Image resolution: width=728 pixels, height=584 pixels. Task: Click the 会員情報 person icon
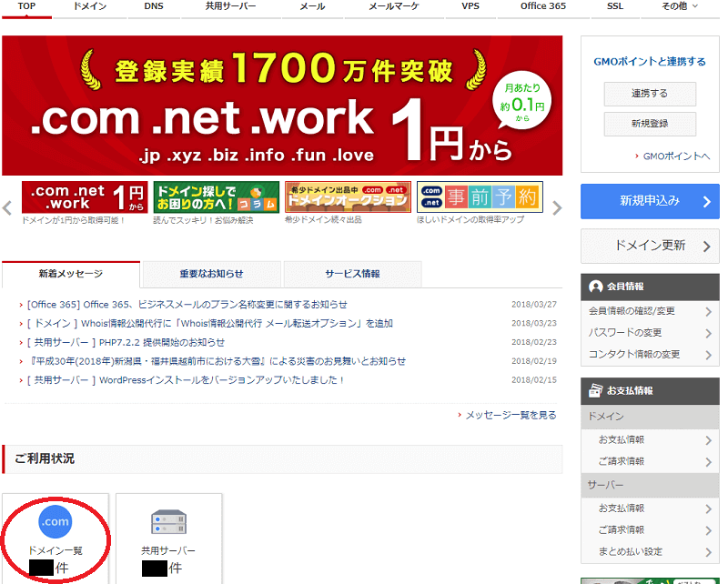click(596, 287)
